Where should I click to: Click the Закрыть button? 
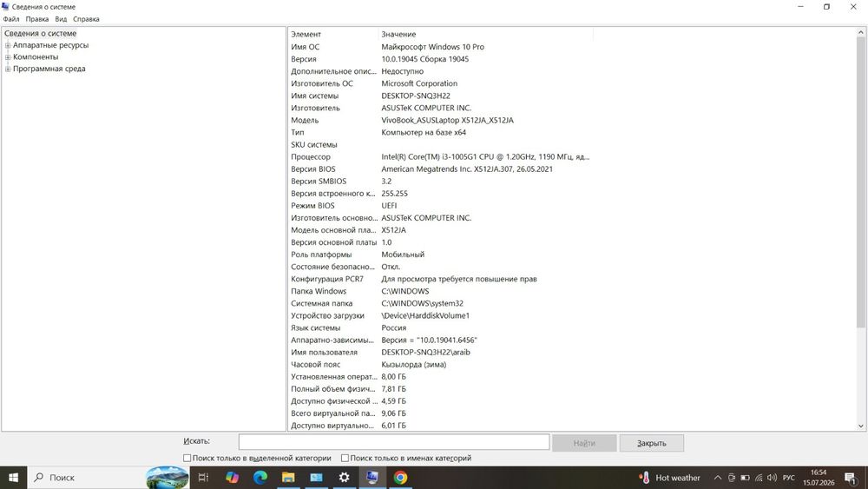(652, 443)
